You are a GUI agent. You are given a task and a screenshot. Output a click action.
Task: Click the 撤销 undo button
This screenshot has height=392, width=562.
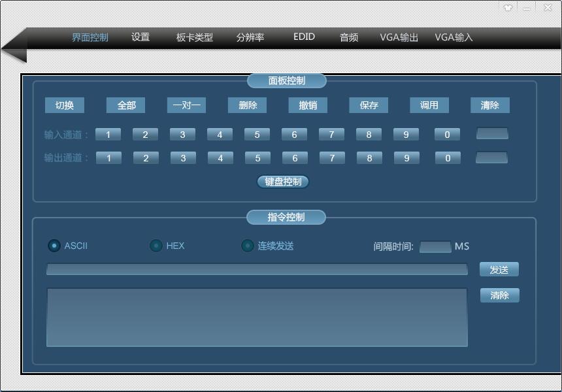(x=307, y=105)
